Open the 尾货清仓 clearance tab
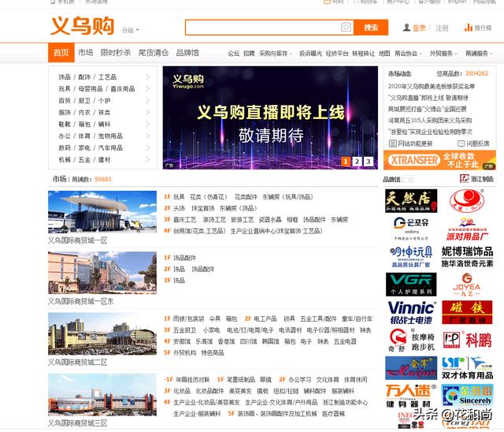Viewport: 504px width, 432px height. point(154,53)
